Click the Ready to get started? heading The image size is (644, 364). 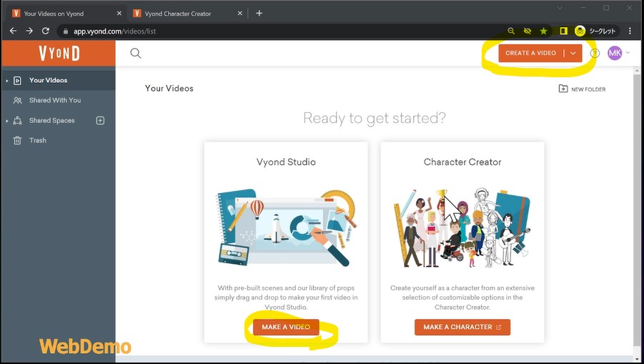374,118
